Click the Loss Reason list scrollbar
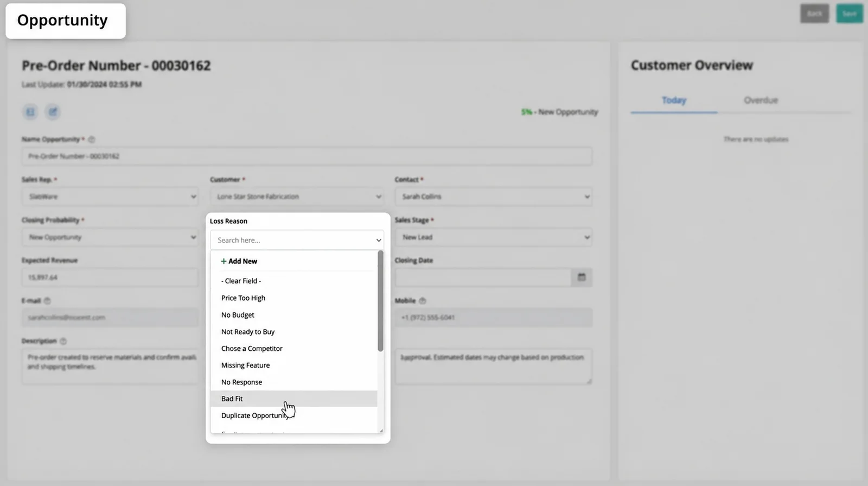This screenshot has height=486, width=868. 380,301
